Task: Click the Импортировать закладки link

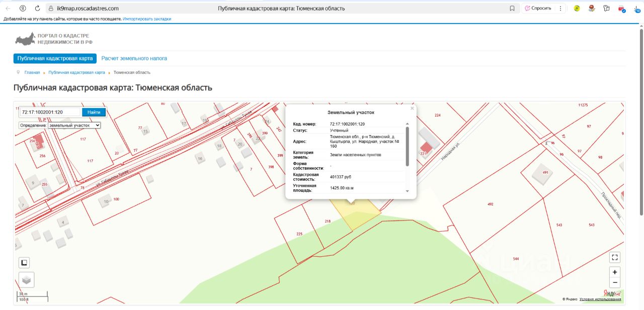Action: tap(147, 19)
